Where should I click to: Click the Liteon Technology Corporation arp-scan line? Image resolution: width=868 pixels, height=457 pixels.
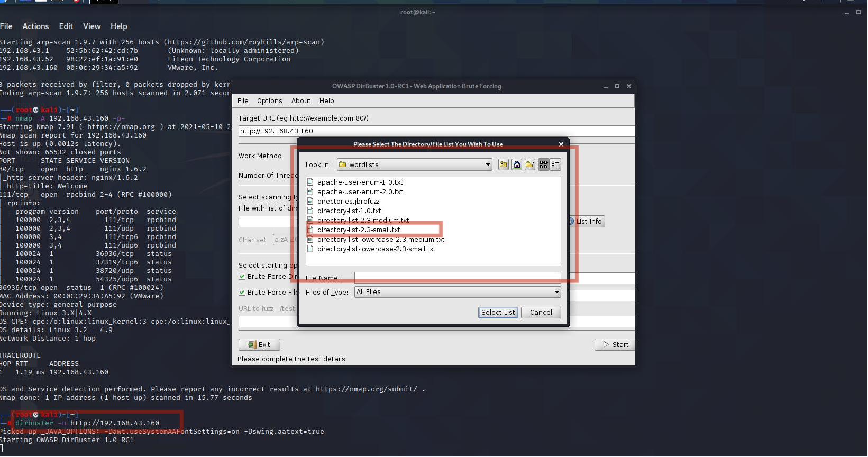point(145,59)
